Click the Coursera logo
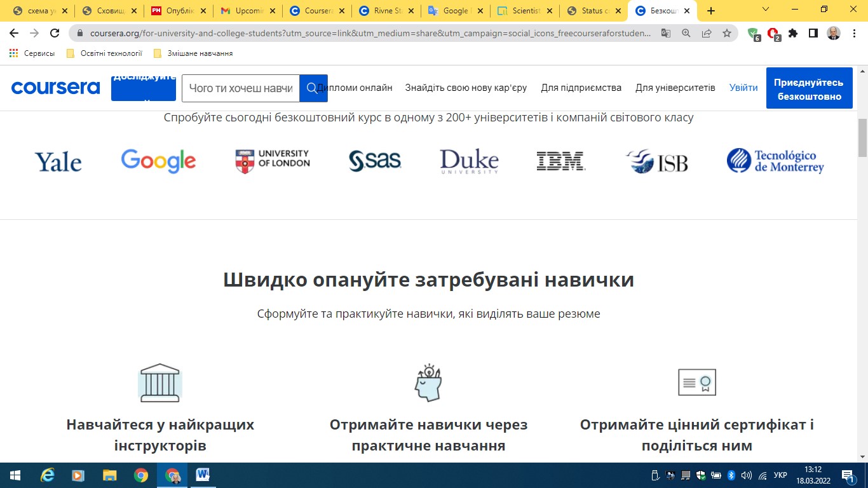Image resolution: width=868 pixels, height=488 pixels. coord(55,88)
